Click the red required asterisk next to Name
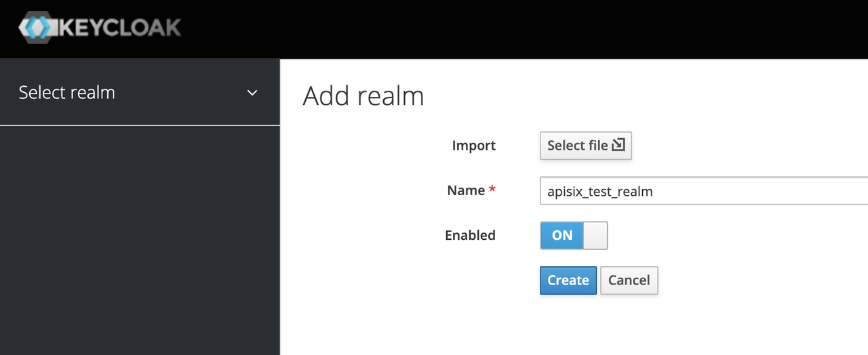Screen dimensions: 868x355 [x=492, y=190]
